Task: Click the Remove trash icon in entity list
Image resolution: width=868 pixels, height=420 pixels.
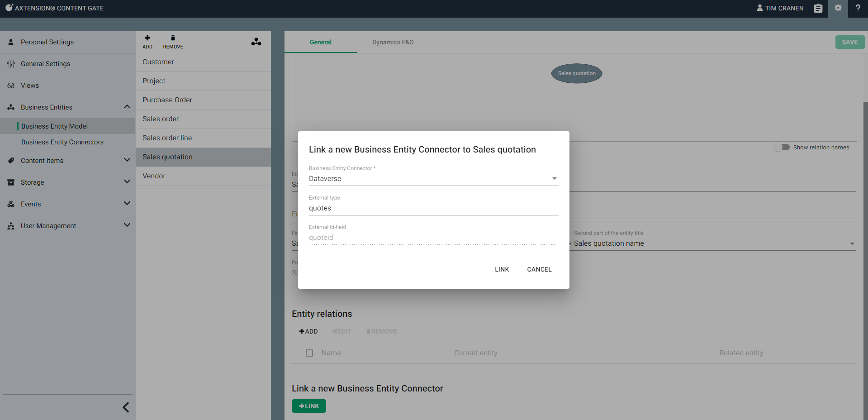Action: (173, 38)
